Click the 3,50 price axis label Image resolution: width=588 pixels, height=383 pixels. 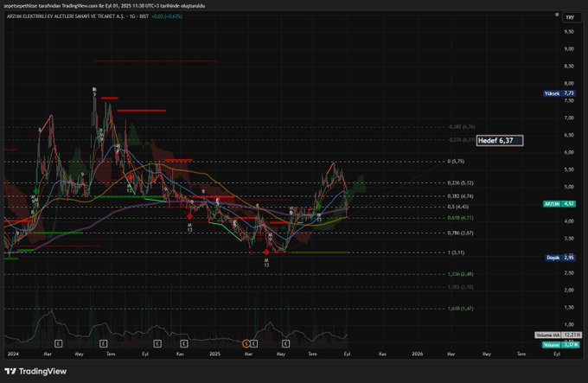[569, 239]
